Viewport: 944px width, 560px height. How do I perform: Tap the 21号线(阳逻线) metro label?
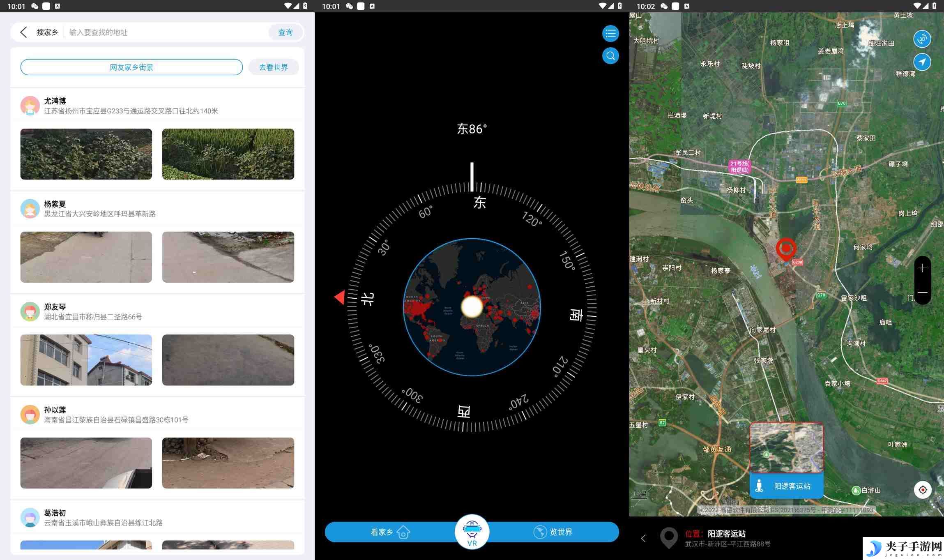[739, 167]
